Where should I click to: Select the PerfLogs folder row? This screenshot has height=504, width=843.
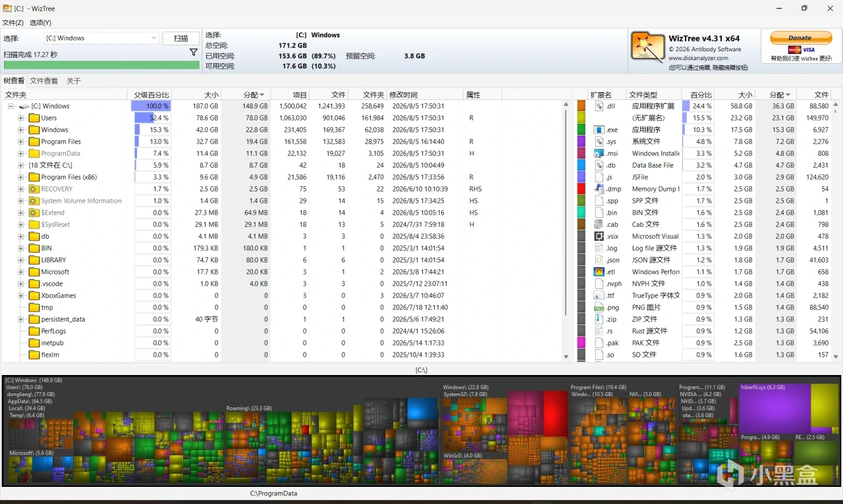click(283, 331)
